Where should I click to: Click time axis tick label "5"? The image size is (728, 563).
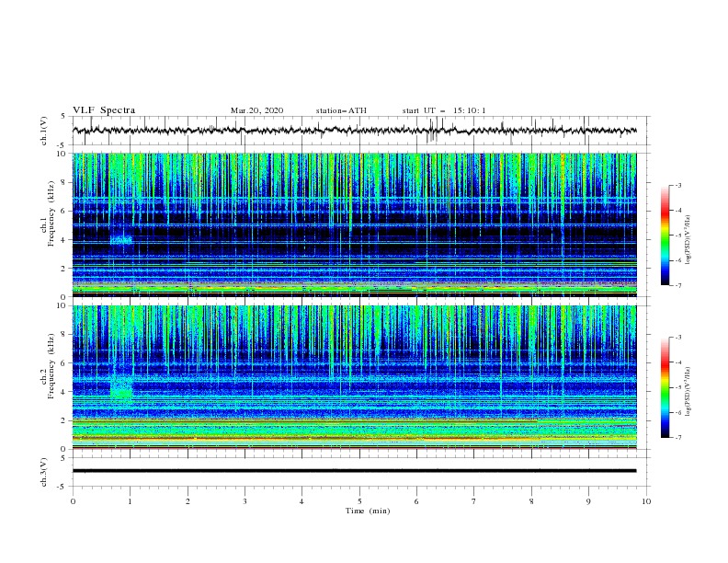pyautogui.click(x=359, y=501)
